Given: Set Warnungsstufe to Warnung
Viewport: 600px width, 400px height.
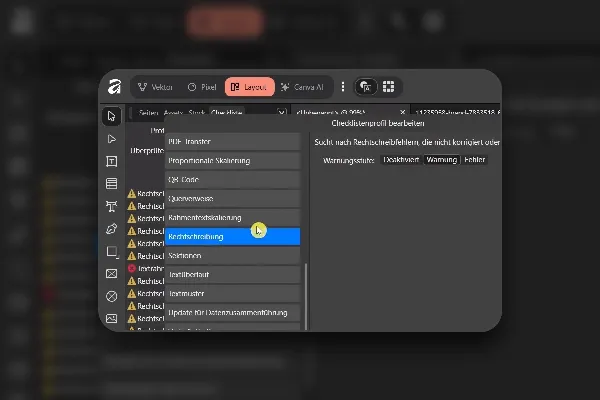Looking at the screenshot, I should coord(442,160).
